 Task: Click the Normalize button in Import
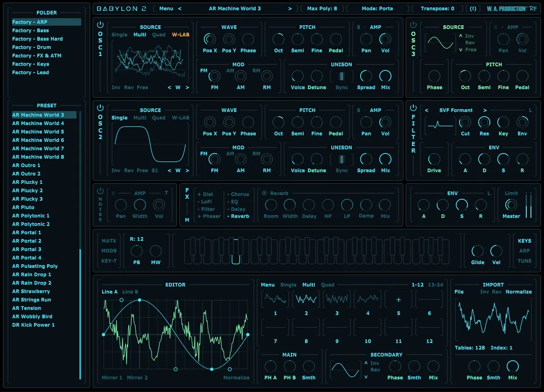518,292
